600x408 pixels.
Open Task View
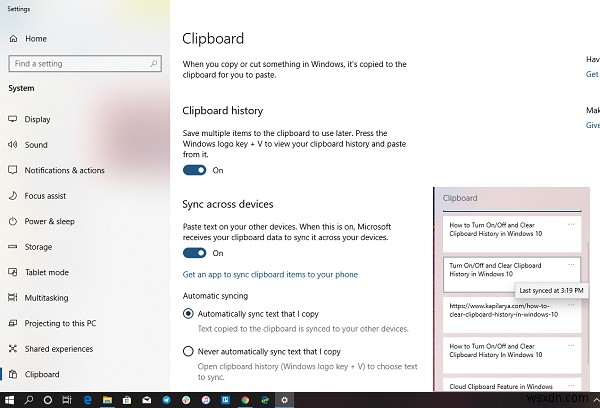click(x=67, y=400)
